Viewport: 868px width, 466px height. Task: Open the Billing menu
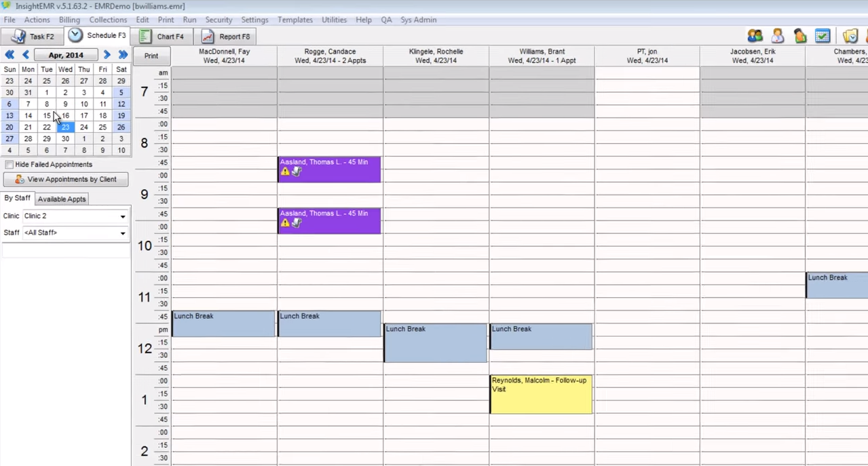click(x=69, y=20)
